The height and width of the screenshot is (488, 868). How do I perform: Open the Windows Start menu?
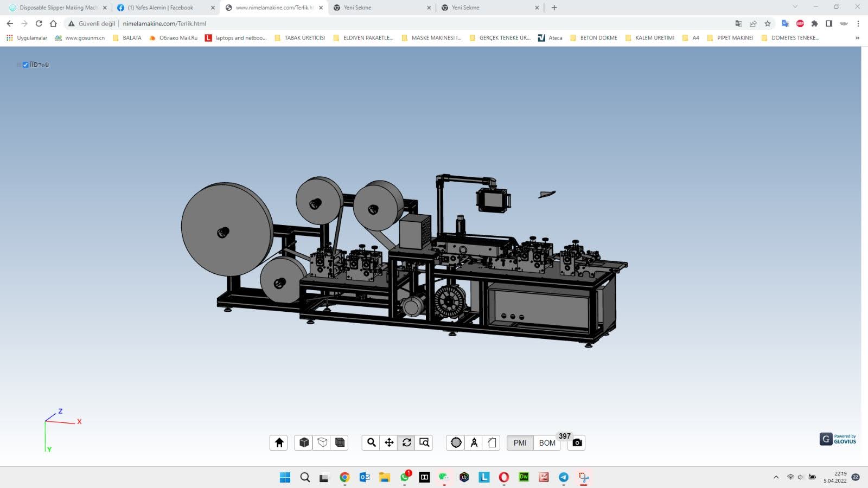(285, 477)
